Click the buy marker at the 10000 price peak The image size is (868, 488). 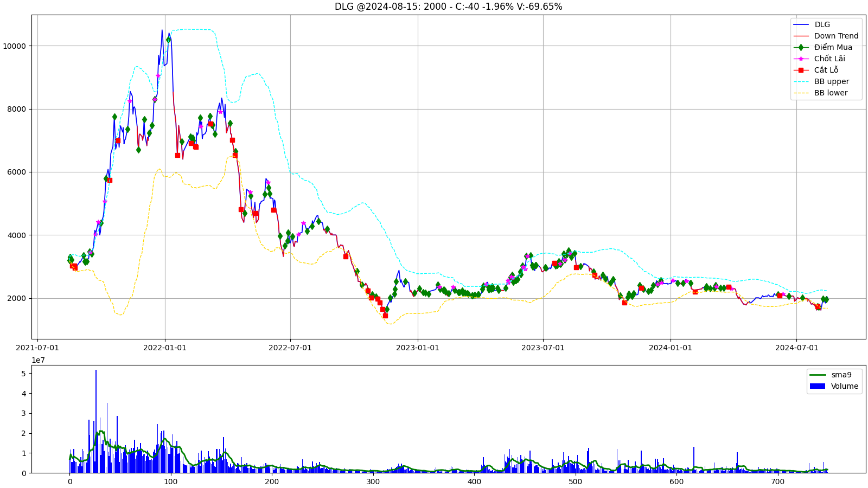[x=168, y=40]
